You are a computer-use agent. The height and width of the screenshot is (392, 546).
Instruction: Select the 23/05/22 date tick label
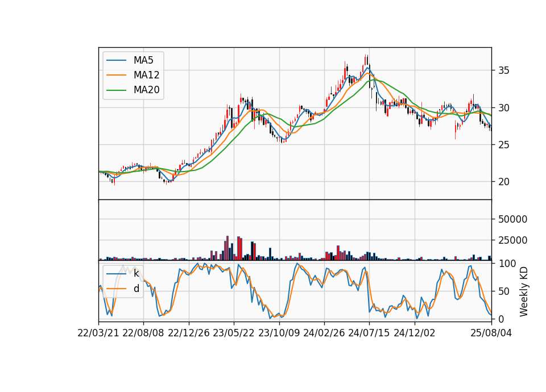[234, 333]
